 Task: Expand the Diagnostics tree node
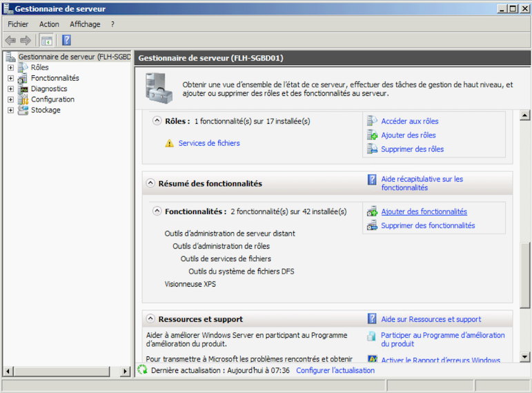(10, 89)
